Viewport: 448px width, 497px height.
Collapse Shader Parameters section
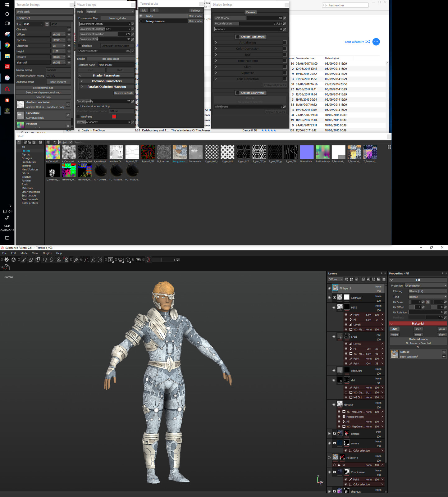(106, 75)
